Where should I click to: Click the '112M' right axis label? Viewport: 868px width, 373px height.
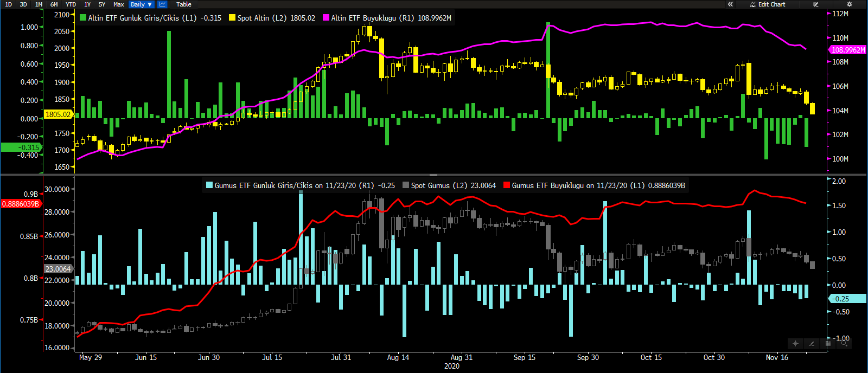pos(840,14)
